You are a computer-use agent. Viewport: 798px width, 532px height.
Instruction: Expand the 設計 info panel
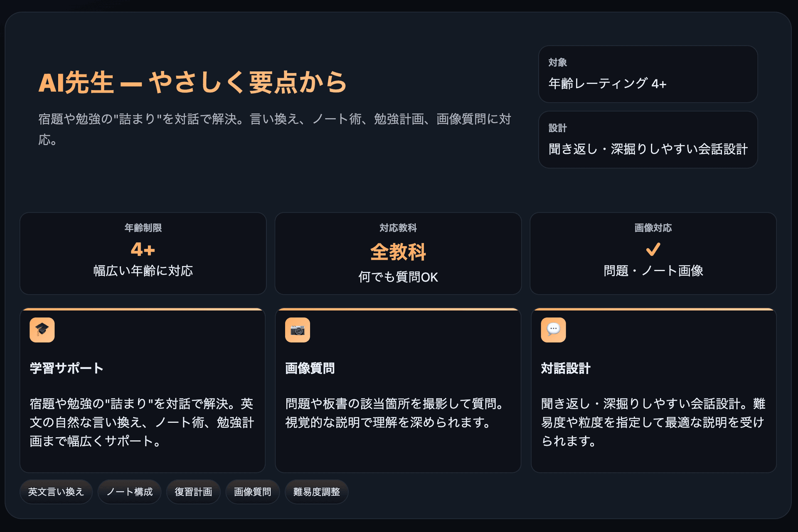point(648,140)
